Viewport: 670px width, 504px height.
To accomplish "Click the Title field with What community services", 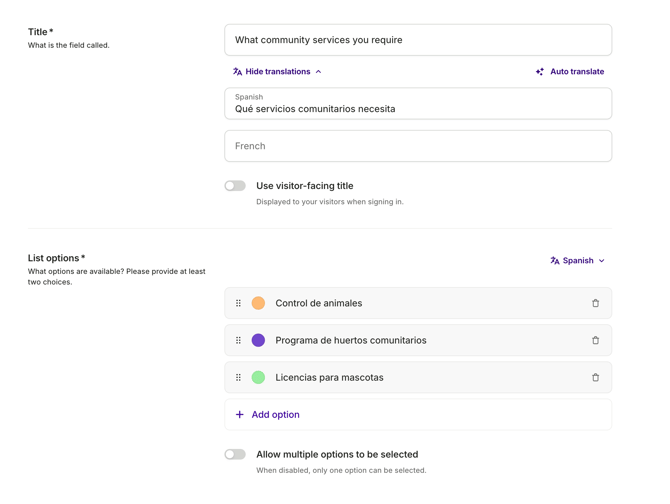I will [x=418, y=40].
